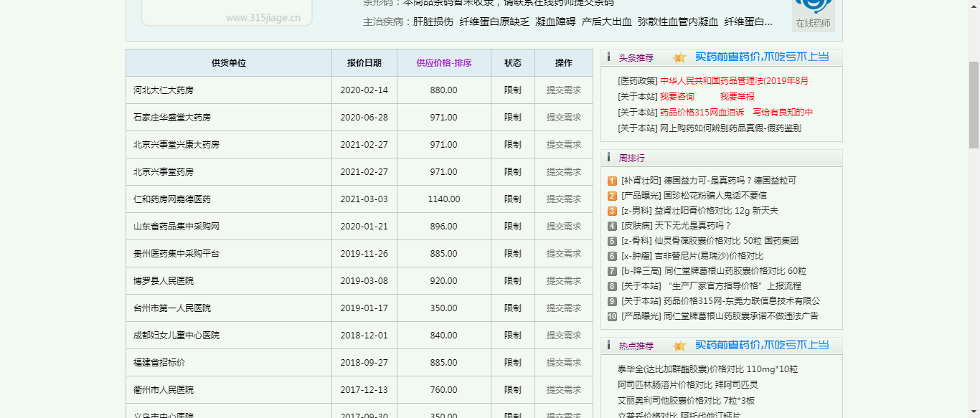Select price cell 1140.00
The image size is (980, 418).
click(444, 199)
